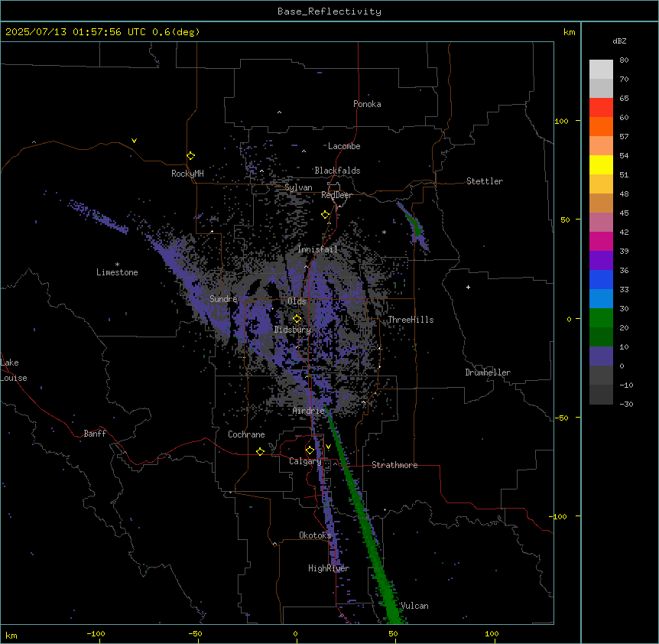Image resolution: width=659 pixels, height=644 pixels.
Task: Click the Okotoks city label
Action: (315, 535)
